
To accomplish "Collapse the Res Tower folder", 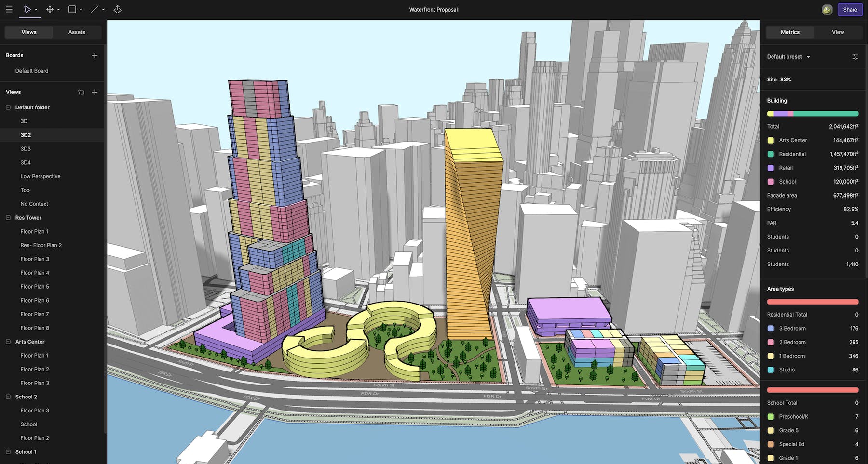I will pyautogui.click(x=7, y=217).
